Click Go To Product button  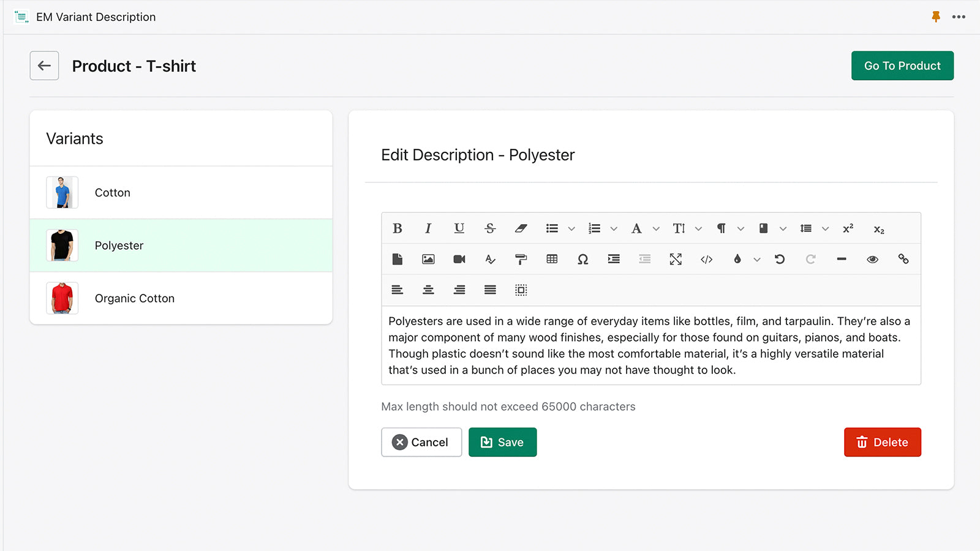[902, 66]
